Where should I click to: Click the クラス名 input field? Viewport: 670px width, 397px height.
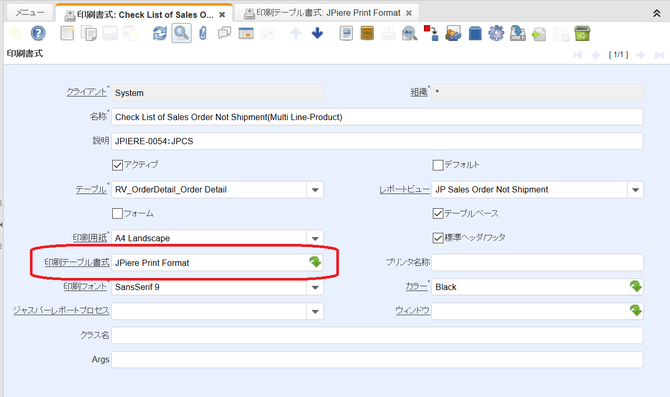[x=377, y=335]
